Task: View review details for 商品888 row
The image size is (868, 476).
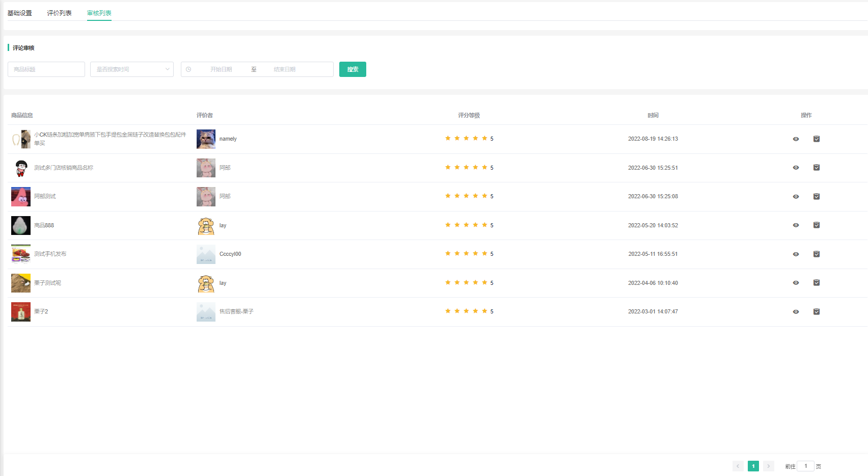Action: pyautogui.click(x=796, y=225)
